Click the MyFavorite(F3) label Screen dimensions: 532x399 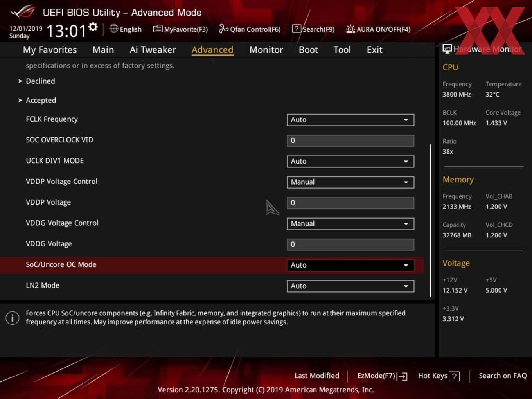[x=186, y=29]
